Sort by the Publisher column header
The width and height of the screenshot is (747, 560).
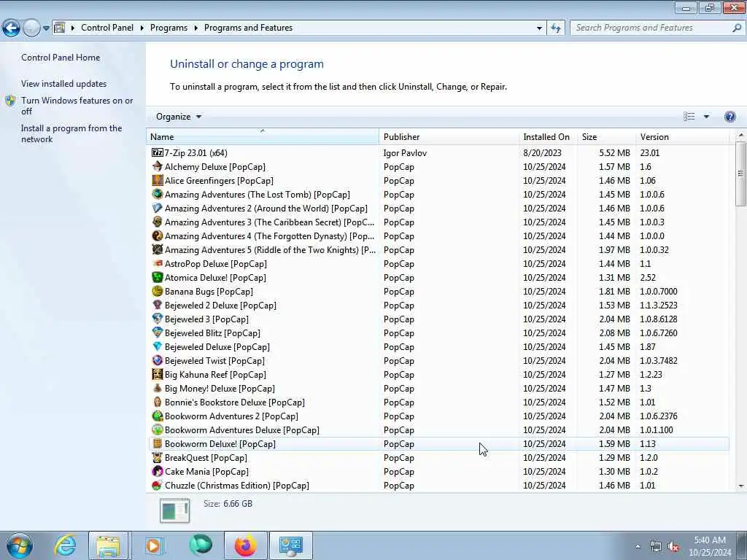[x=449, y=136]
